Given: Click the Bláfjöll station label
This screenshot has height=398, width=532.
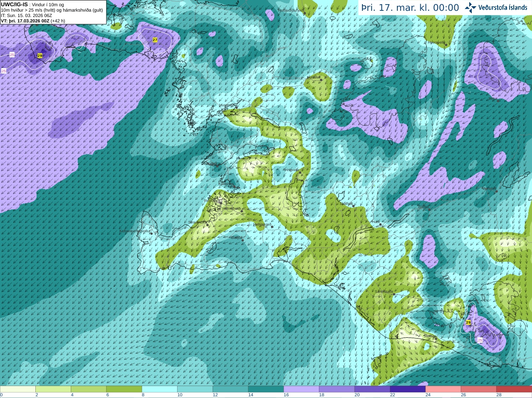Looking at the screenshot, I should pos(236,238).
